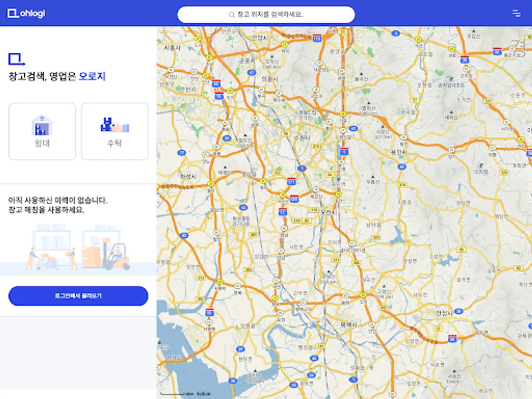Focus the warehouse location search field
The height and width of the screenshot is (399, 532).
266,15
